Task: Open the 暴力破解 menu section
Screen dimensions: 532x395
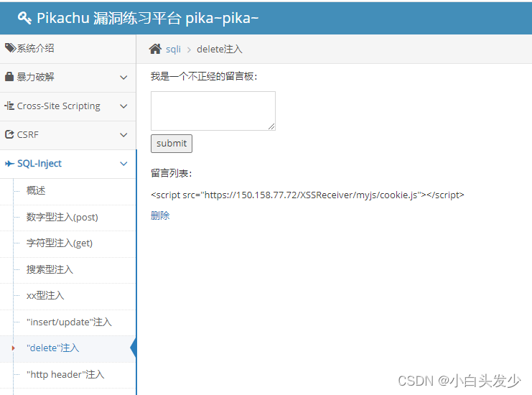Action: [x=68, y=78]
